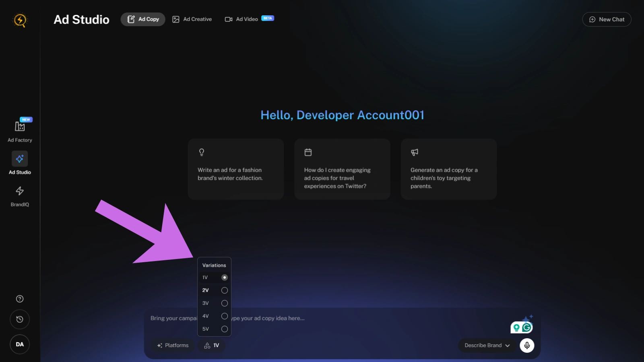Expand the Describe Brand dropdown
Screen dimensions: 644x362
coord(487,346)
